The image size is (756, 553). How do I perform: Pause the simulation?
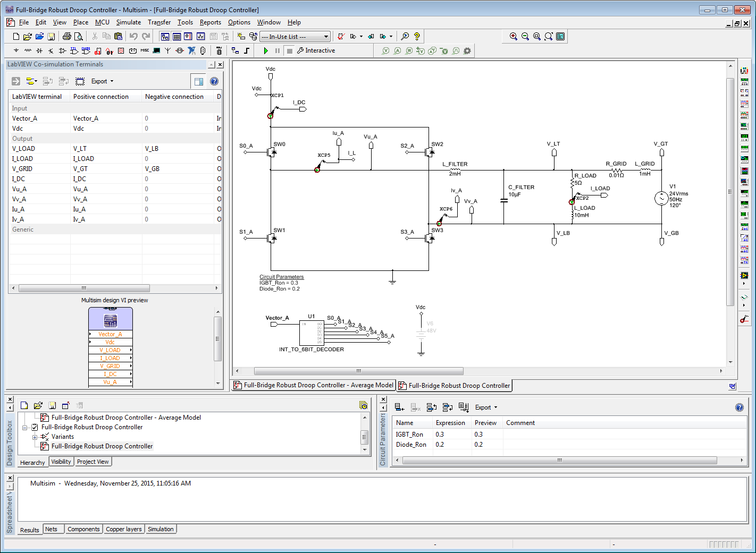tap(278, 51)
